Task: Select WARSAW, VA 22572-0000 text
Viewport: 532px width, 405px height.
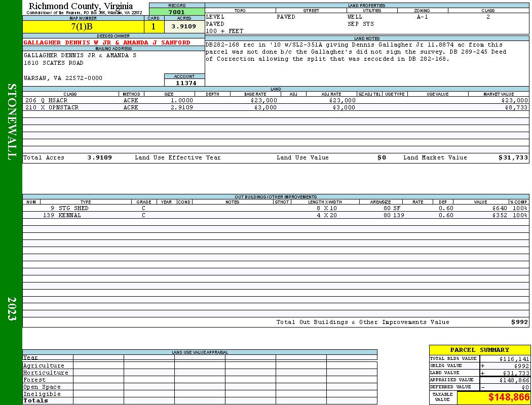Action: pyautogui.click(x=63, y=78)
